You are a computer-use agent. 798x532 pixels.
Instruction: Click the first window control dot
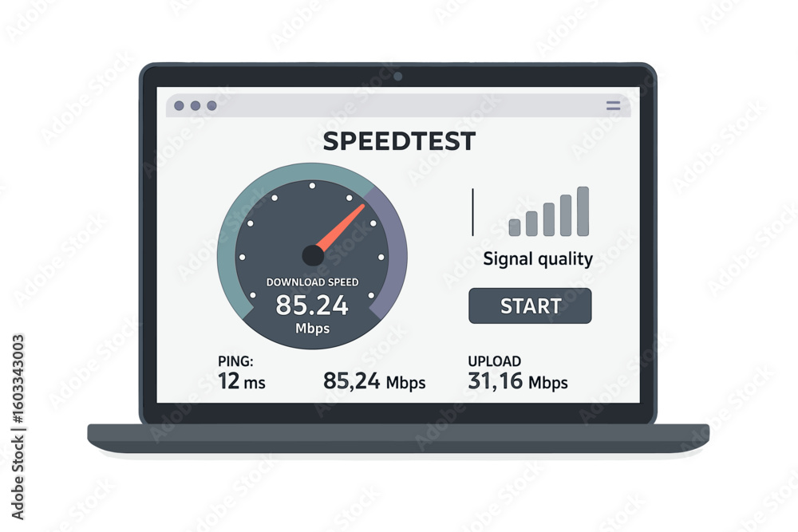click(179, 106)
